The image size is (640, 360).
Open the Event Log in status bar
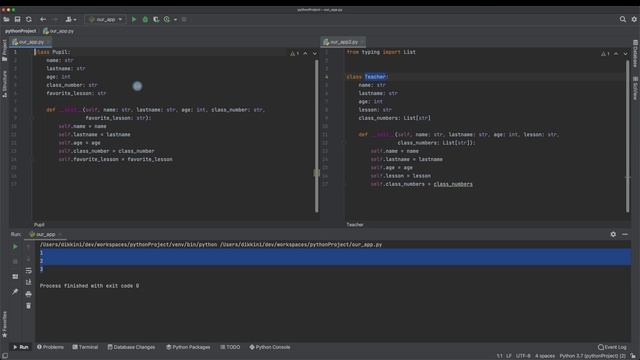[x=612, y=347]
